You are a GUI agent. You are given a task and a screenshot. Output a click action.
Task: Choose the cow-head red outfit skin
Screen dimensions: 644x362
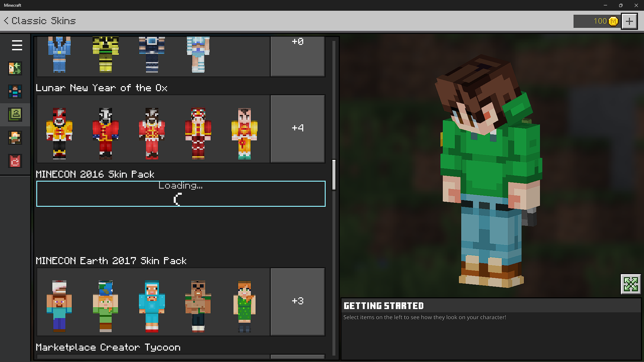(106, 133)
